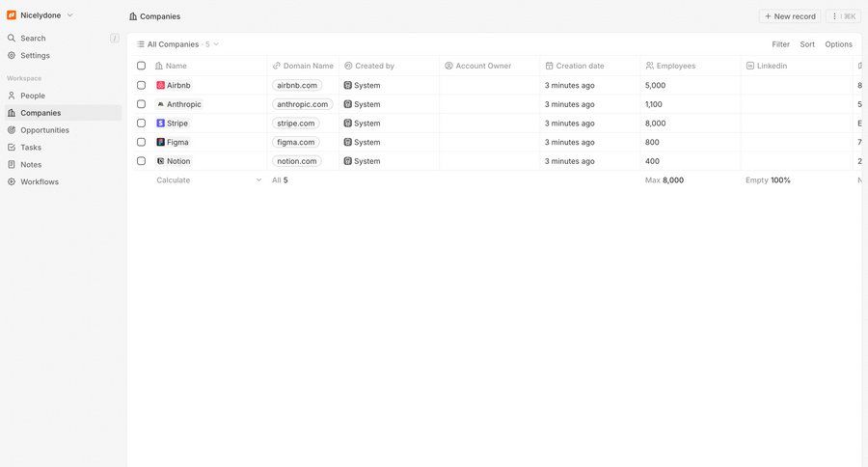This screenshot has width=868, height=467.
Task: Click the Sort button
Action: pyautogui.click(x=807, y=44)
